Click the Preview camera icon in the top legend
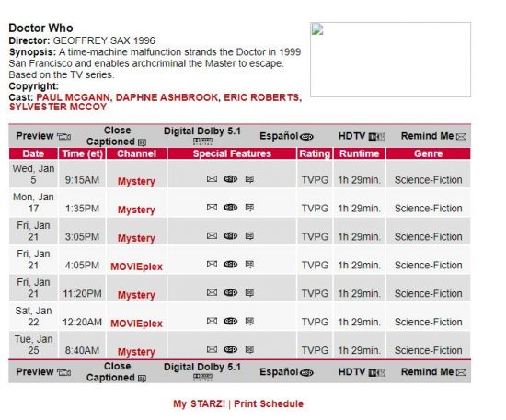The image size is (506, 420). (x=63, y=137)
